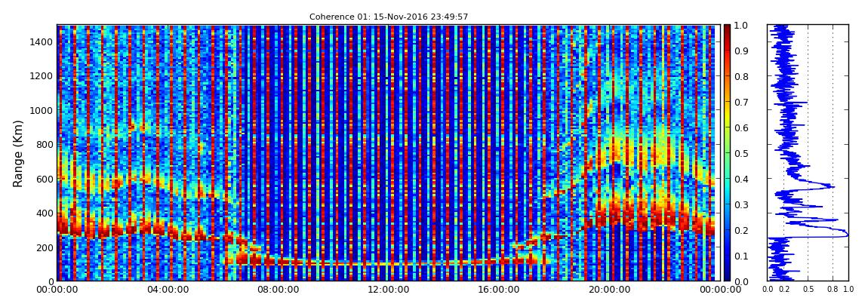Click the 1400 range tick label
Viewport: 868px width, 307px height.
pos(42,41)
